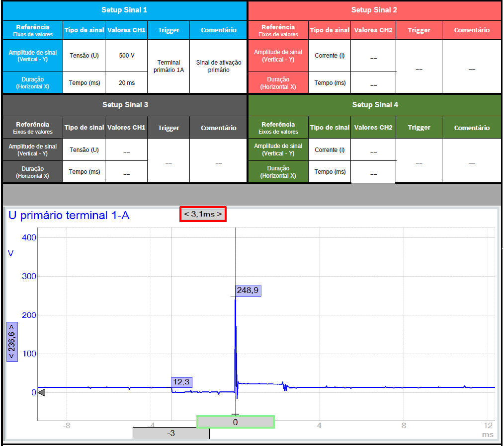Click the ms unit label below the time axis

(487, 434)
